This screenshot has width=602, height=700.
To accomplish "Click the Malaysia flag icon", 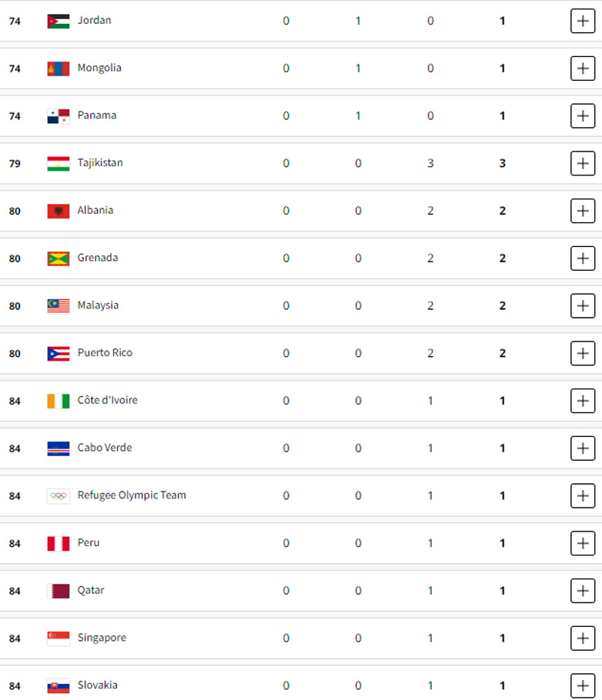I will [x=58, y=306].
